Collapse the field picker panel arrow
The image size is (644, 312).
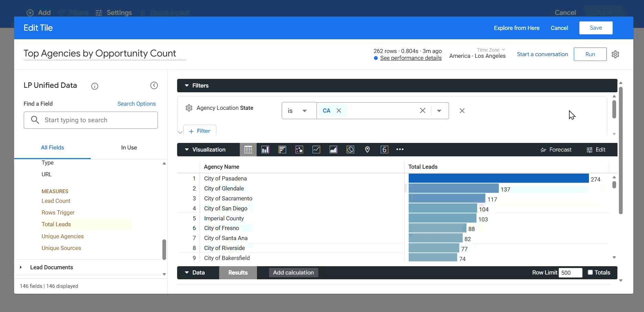(154, 85)
